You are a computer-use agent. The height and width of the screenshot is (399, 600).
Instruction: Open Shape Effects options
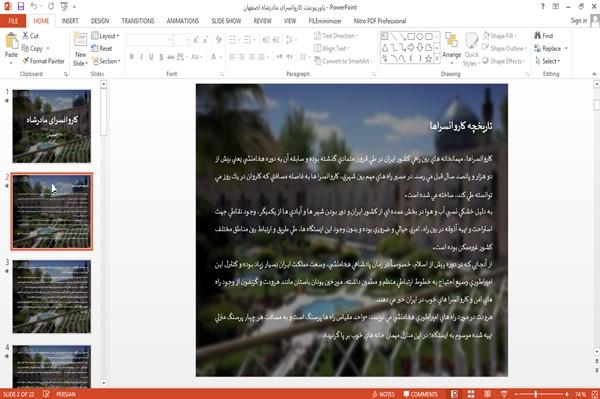[503, 61]
